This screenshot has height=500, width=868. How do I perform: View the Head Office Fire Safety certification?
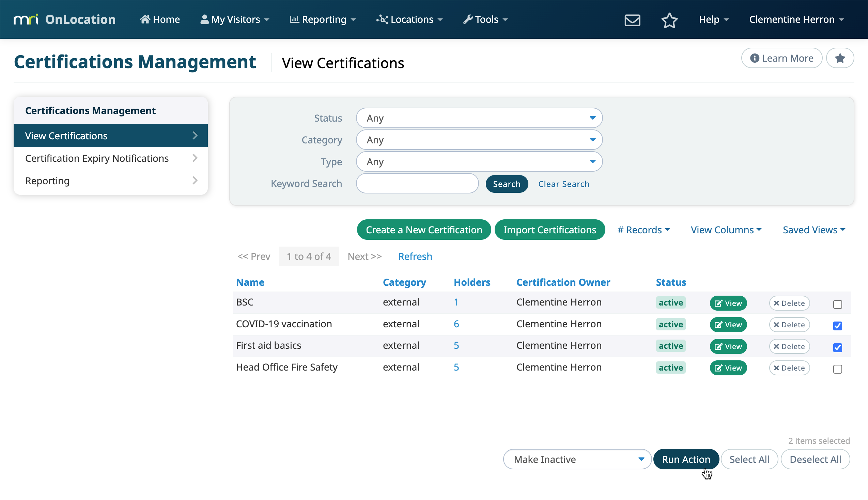(x=728, y=368)
